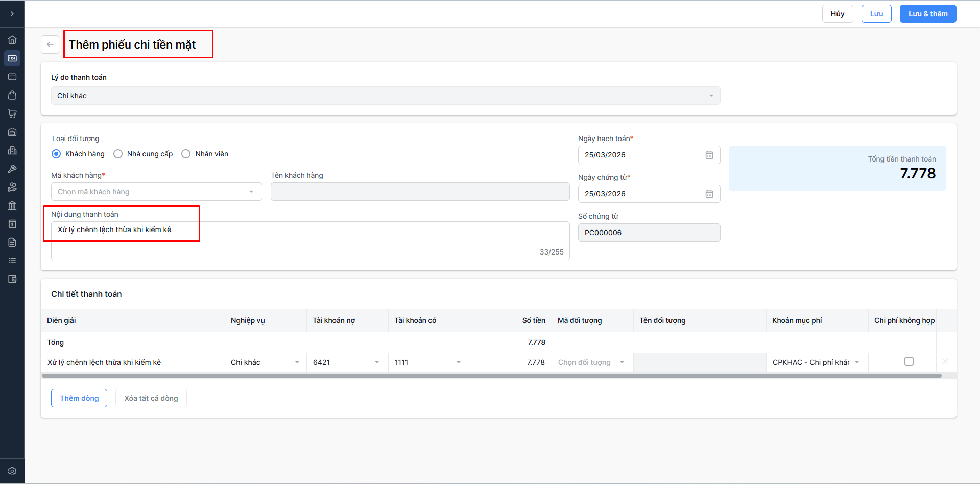Open the home icon in sidebar
The image size is (980, 484).
(12, 40)
